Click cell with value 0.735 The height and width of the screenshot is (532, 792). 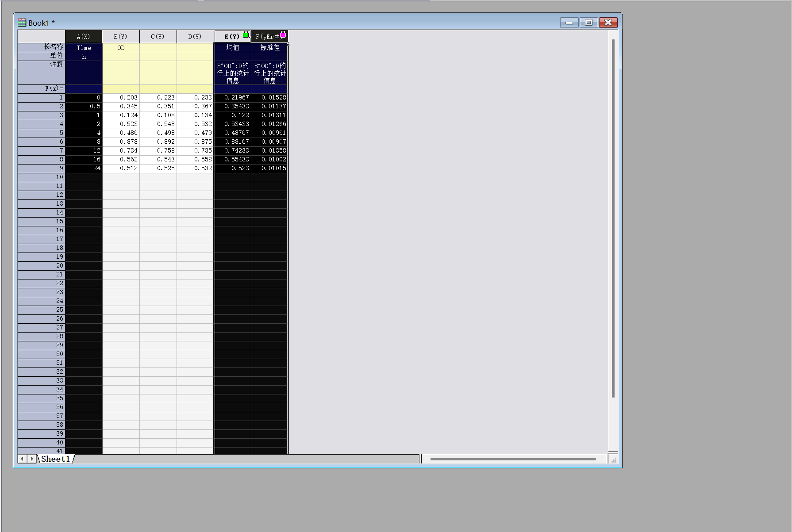pyautogui.click(x=195, y=151)
